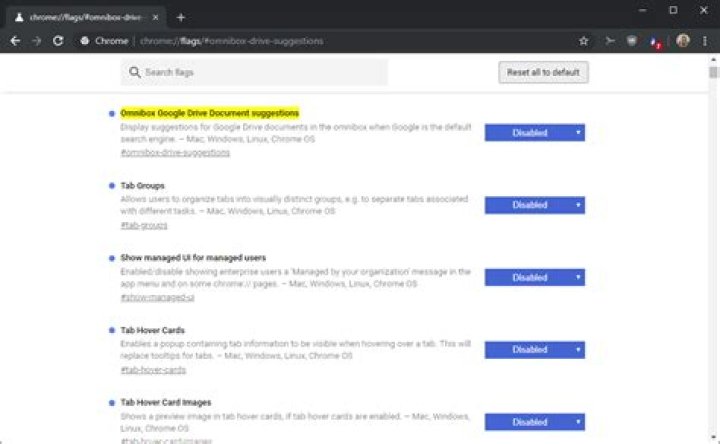Click the highlighted Omnibox Google Drive Document suggestions title

click(209, 113)
